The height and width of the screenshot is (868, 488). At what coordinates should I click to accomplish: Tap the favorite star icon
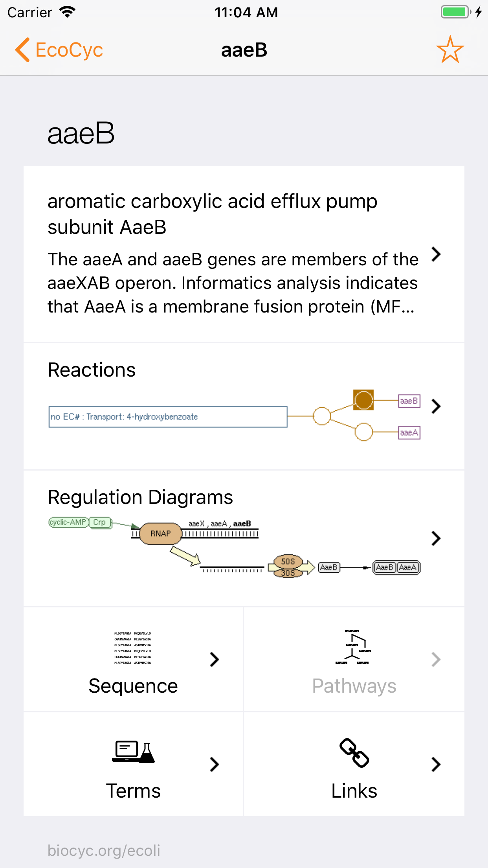click(450, 50)
